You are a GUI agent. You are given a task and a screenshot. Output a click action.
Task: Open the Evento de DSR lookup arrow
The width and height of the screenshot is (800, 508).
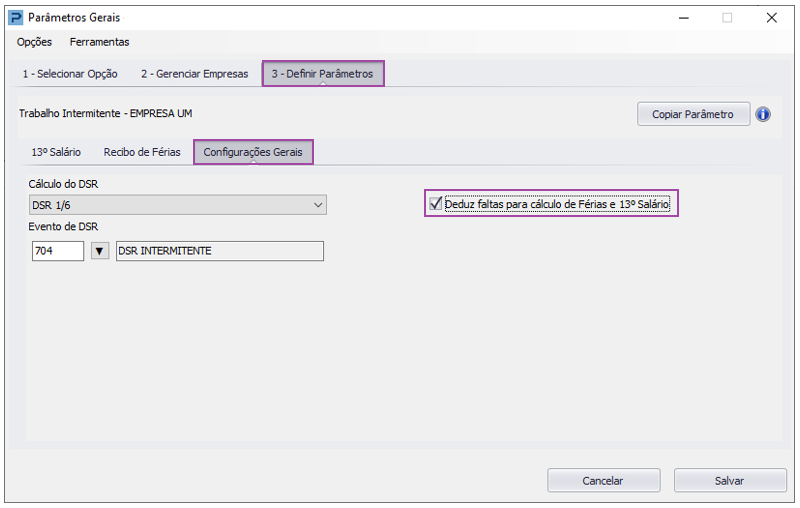tap(100, 251)
